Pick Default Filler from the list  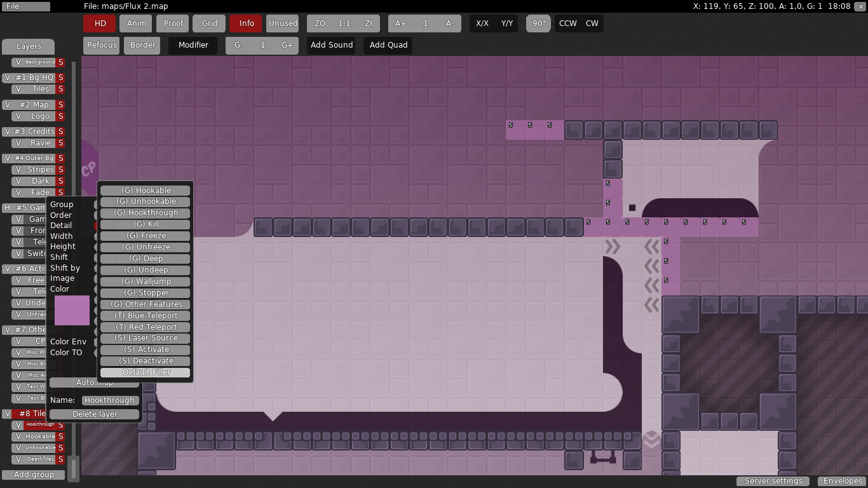pos(145,372)
